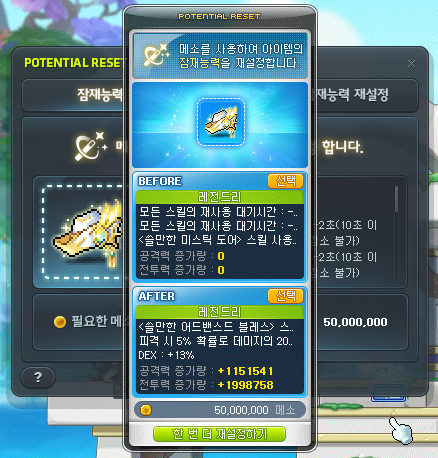The image size is (438, 458).
Task: Click the DEX : +13% potential line
Action: (x=166, y=355)
